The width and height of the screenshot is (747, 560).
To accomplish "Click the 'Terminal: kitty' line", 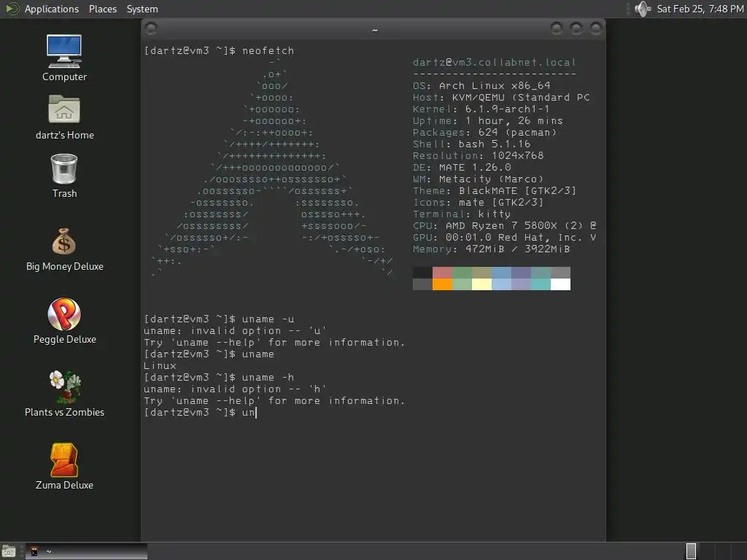I will 462,214.
